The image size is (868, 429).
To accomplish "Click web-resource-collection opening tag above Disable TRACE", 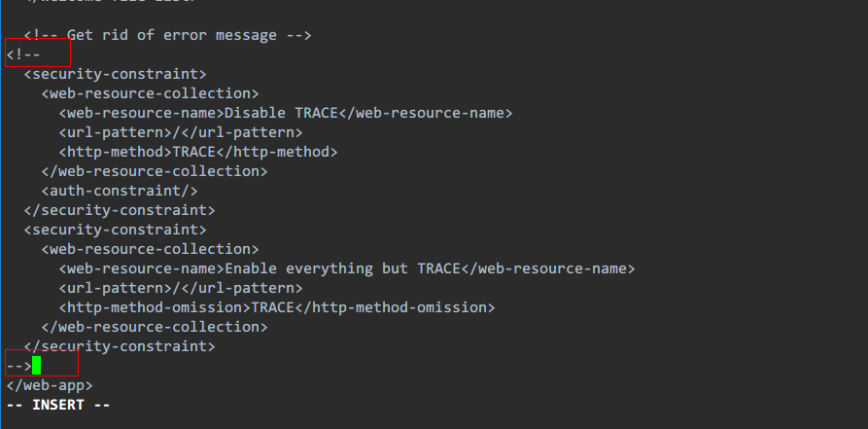I will pos(150,93).
